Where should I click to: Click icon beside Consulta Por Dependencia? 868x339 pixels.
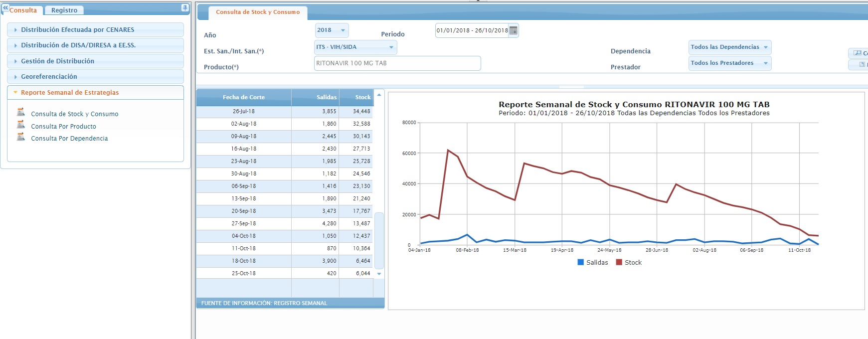tap(21, 137)
